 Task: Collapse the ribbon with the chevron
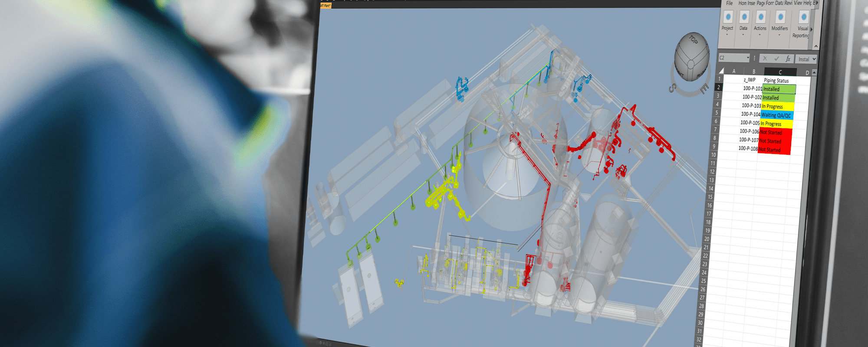816,46
